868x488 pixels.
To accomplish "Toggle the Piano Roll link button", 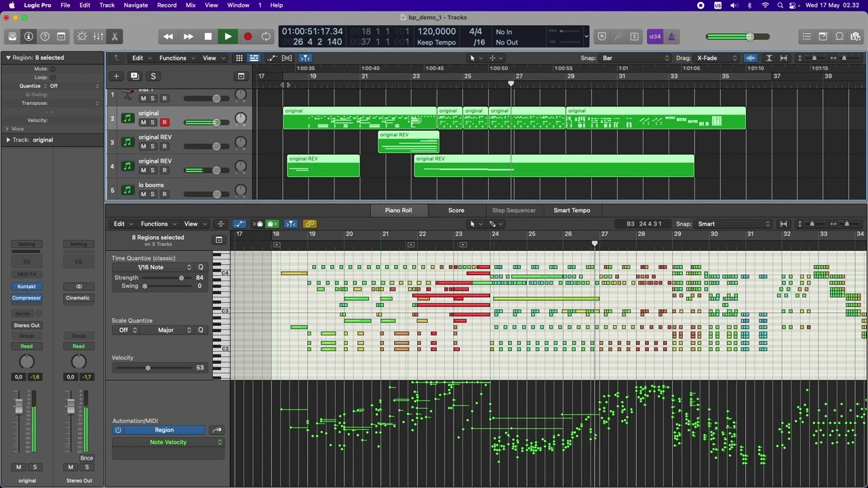I will (310, 224).
